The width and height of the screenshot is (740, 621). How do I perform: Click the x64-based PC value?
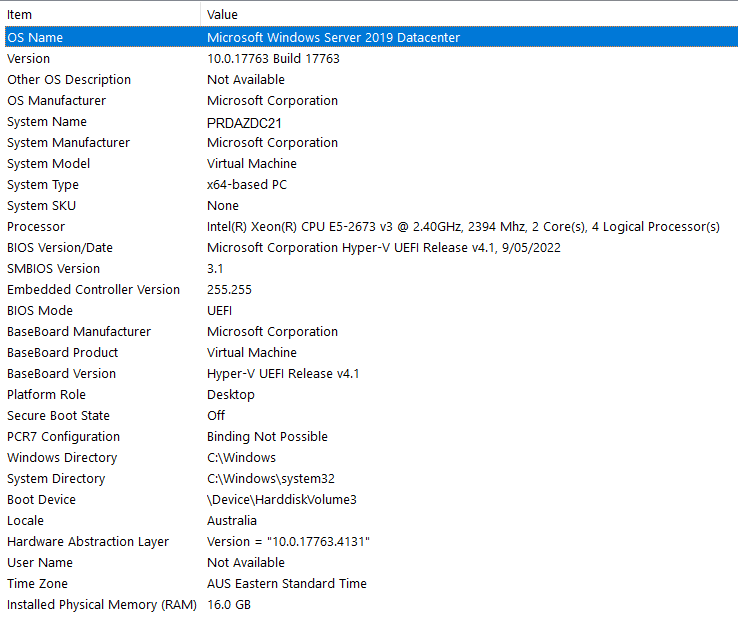(x=247, y=185)
